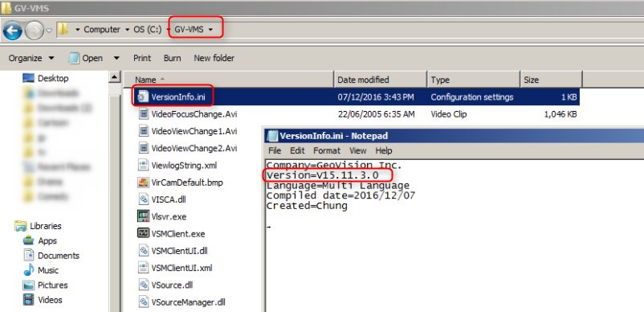Select VideoViewChange1.Avi file
The width and height of the screenshot is (644, 312).
pyautogui.click(x=194, y=131)
